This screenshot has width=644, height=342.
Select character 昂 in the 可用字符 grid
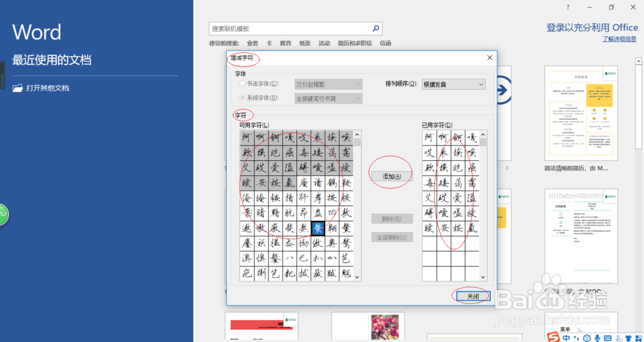[304, 214]
